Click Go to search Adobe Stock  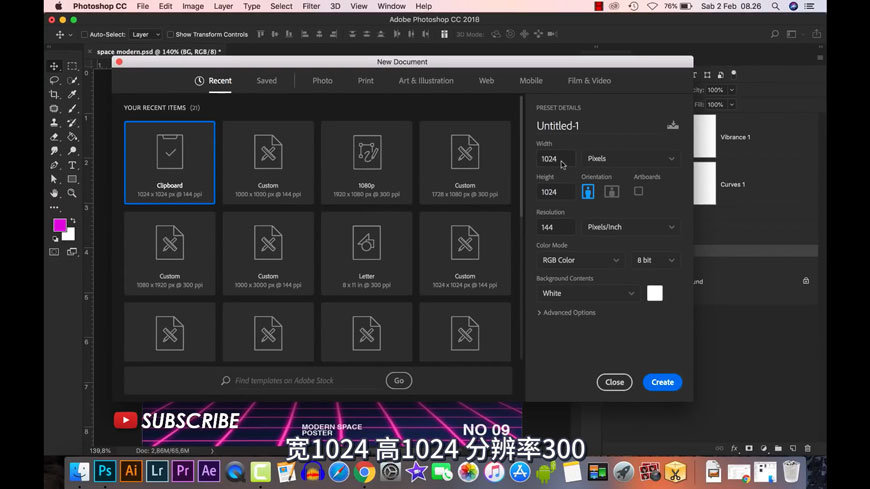coord(399,380)
